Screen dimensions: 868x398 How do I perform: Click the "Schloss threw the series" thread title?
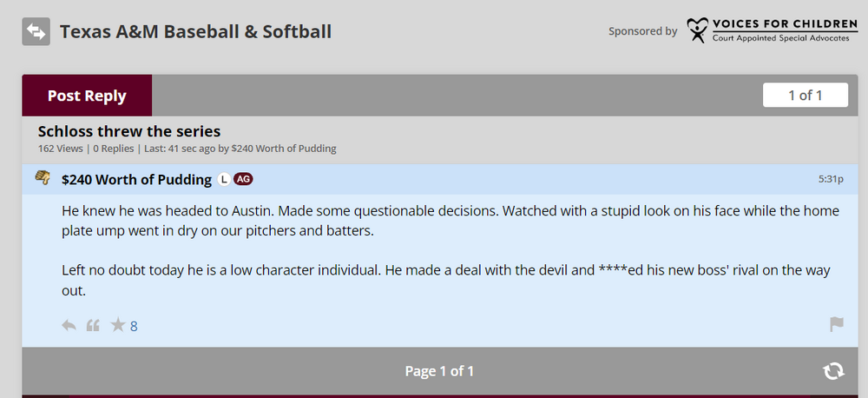point(129,131)
